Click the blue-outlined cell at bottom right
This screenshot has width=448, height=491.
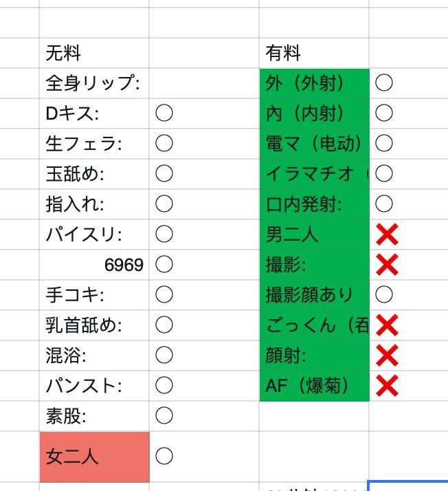tap(408, 485)
